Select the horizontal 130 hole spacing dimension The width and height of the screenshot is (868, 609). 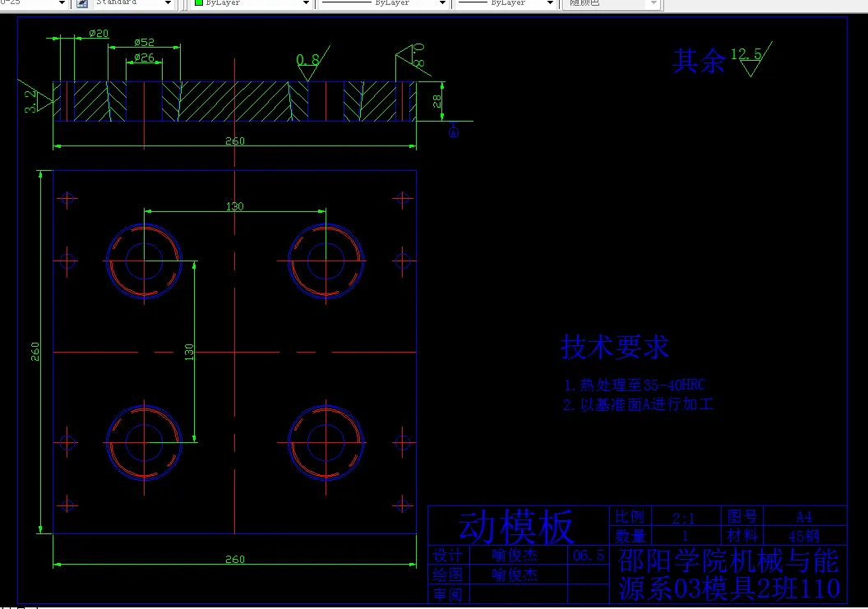tap(235, 206)
